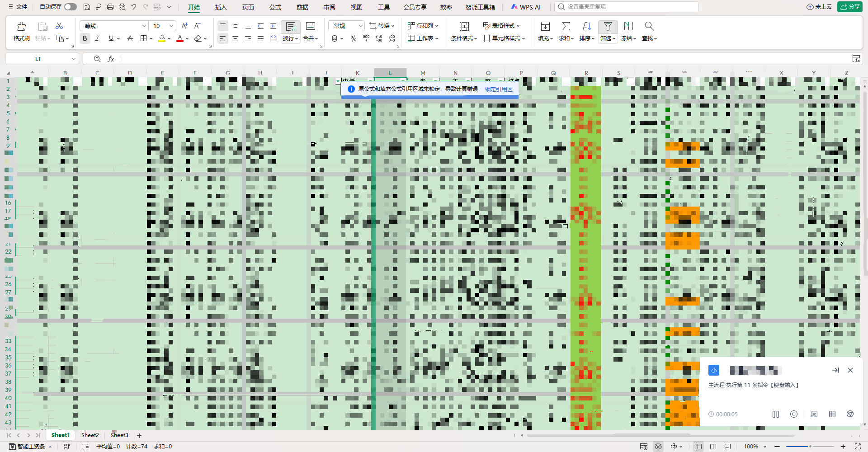
Task: Click the Increase Font Size icon
Action: pos(184,26)
